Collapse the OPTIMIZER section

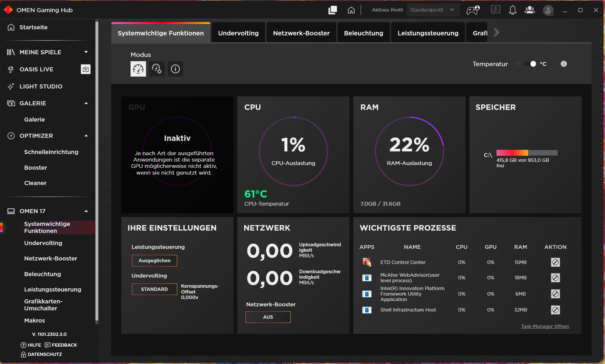tap(86, 136)
